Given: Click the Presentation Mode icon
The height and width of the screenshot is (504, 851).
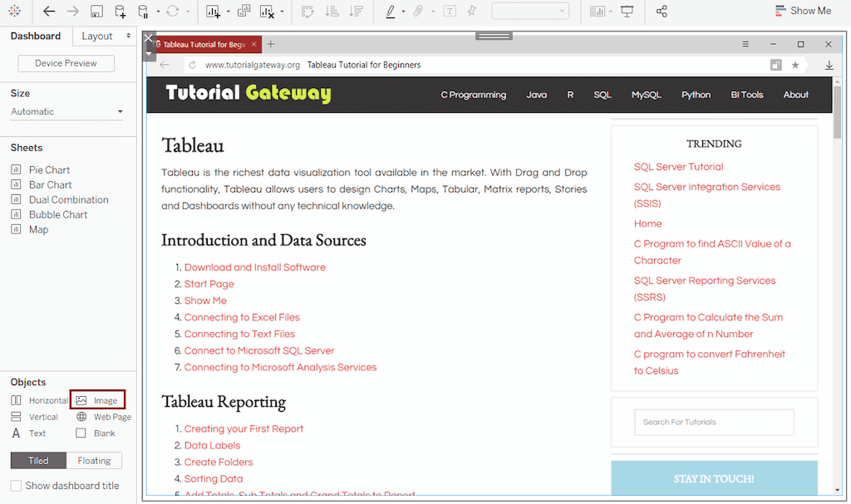Looking at the screenshot, I should coord(627,12).
